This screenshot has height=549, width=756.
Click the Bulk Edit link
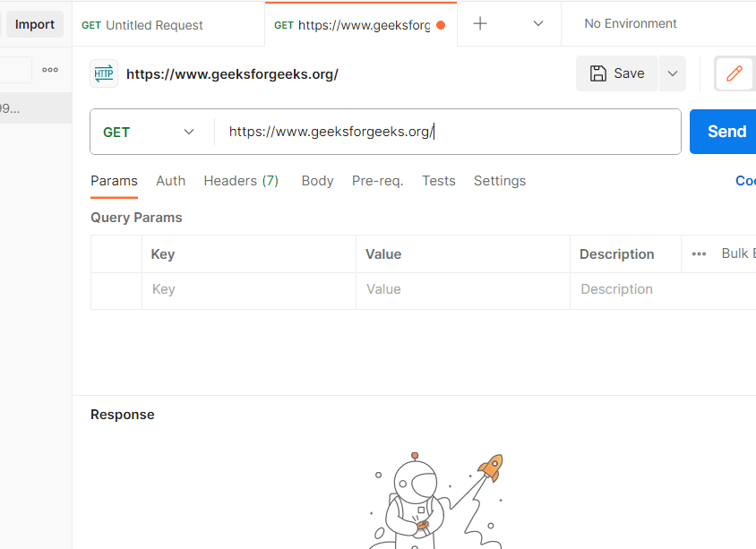point(738,253)
